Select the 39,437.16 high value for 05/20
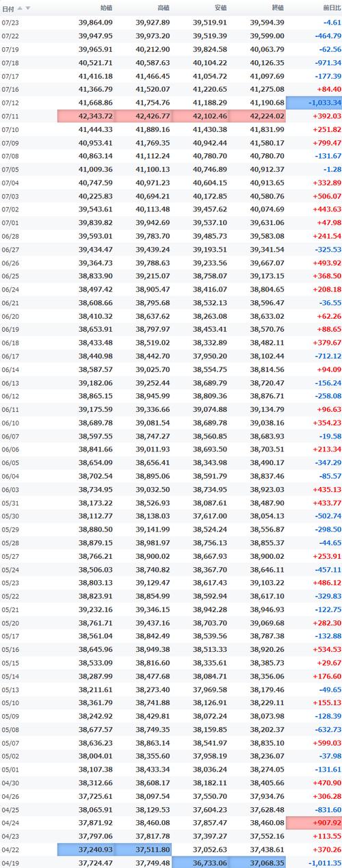The height and width of the screenshot is (868, 342). 153,623
